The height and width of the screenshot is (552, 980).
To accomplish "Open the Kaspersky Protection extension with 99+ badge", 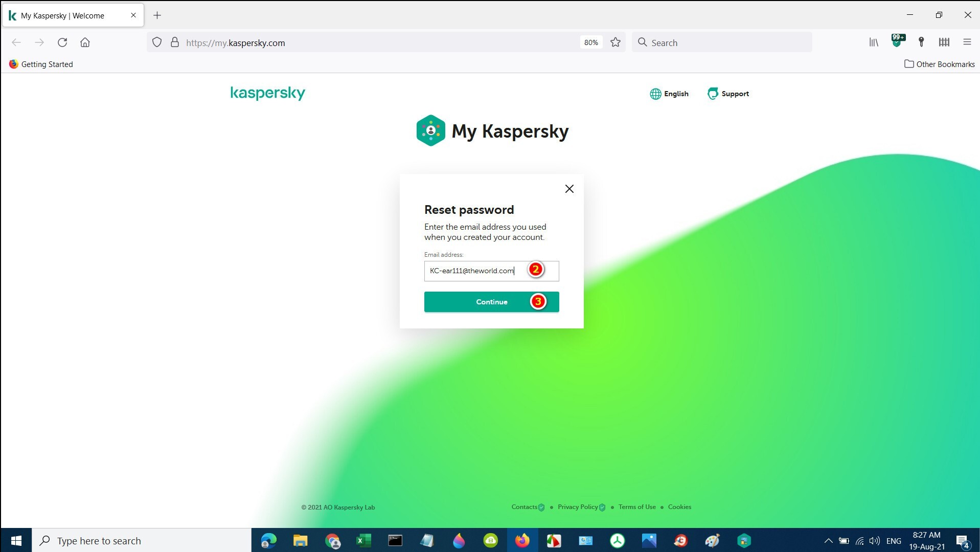I will tap(897, 41).
